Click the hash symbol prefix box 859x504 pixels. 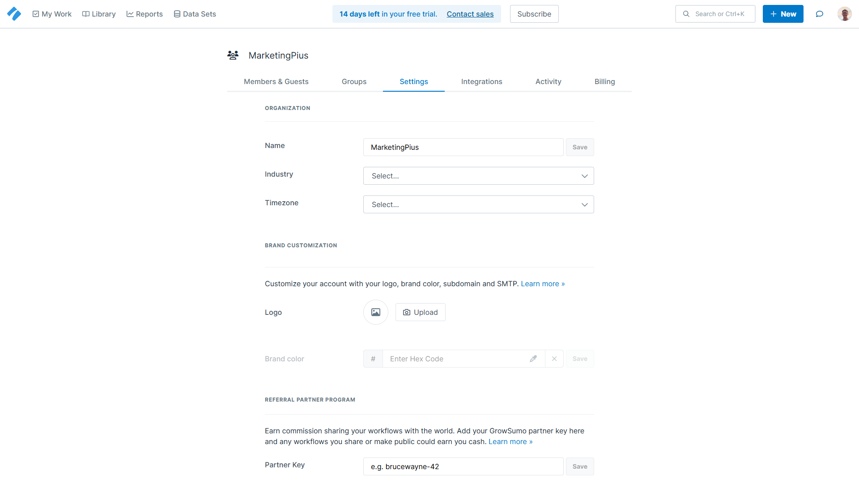coord(373,359)
